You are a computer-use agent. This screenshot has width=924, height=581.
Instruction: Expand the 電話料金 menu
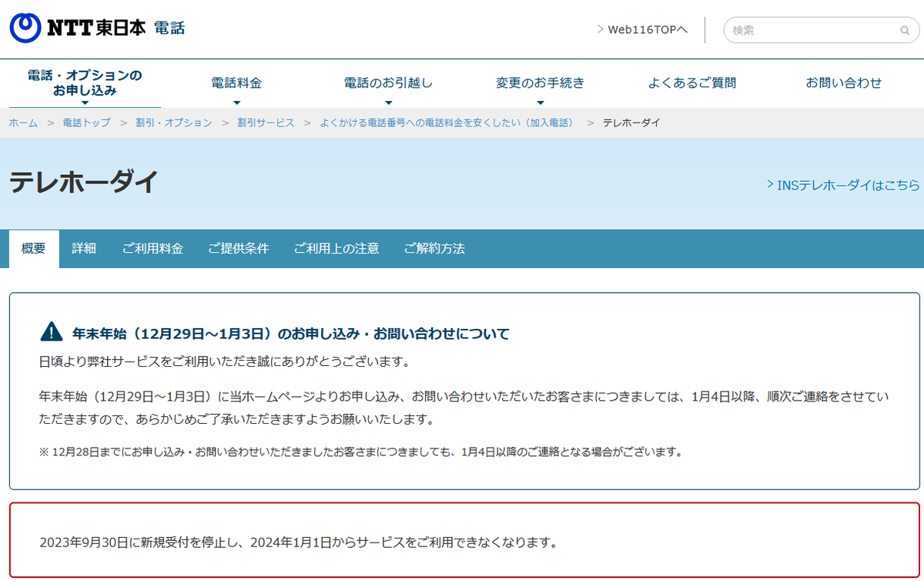point(236,83)
